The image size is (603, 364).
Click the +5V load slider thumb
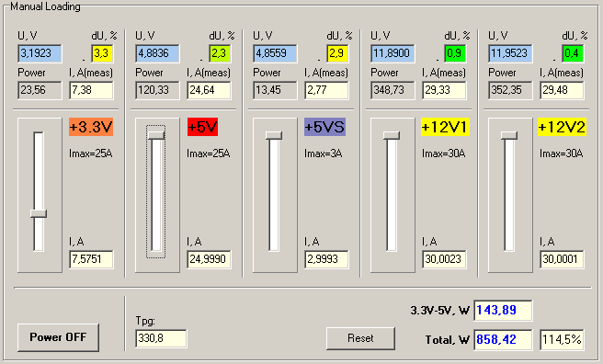(x=156, y=135)
